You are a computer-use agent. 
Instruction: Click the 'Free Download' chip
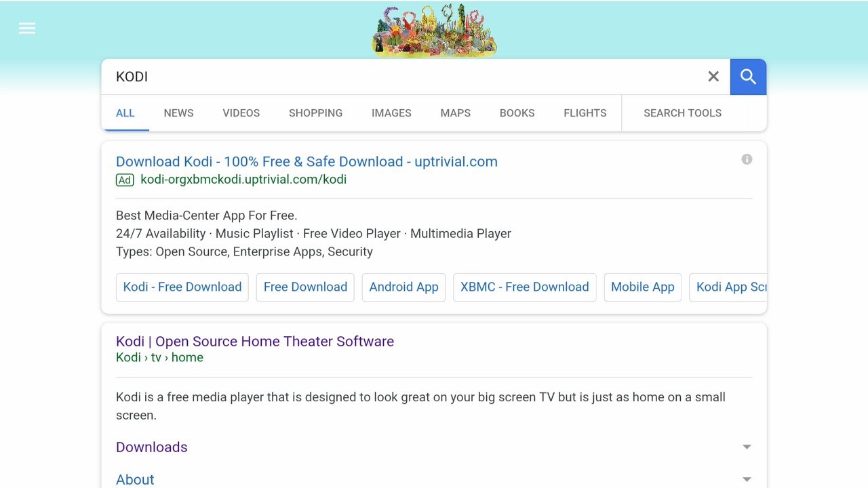305,287
